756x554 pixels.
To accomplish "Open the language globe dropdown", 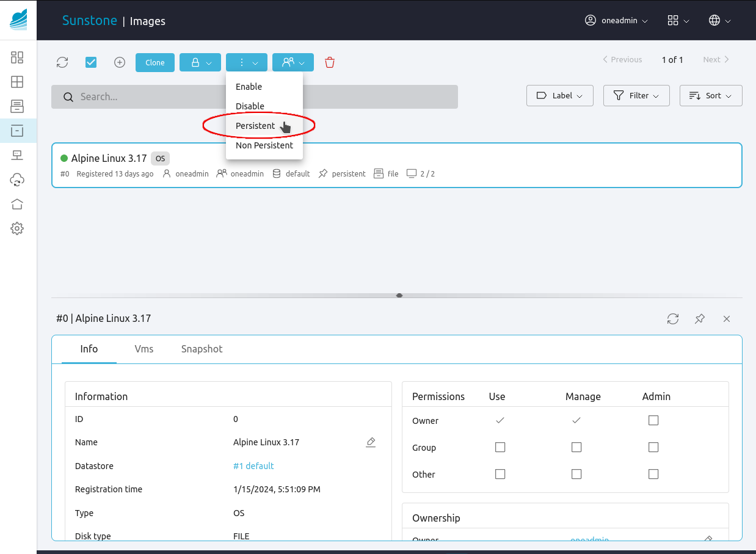I will click(719, 20).
